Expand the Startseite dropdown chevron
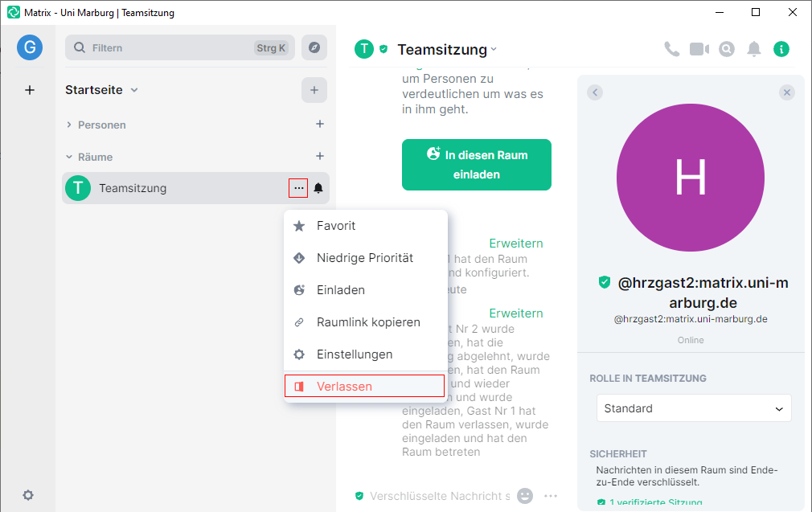 134,90
